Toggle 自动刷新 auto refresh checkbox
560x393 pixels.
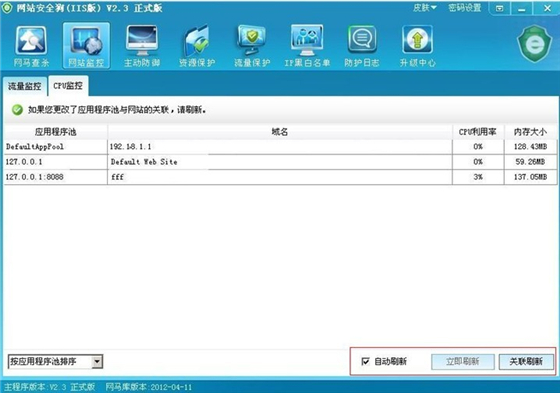click(365, 361)
